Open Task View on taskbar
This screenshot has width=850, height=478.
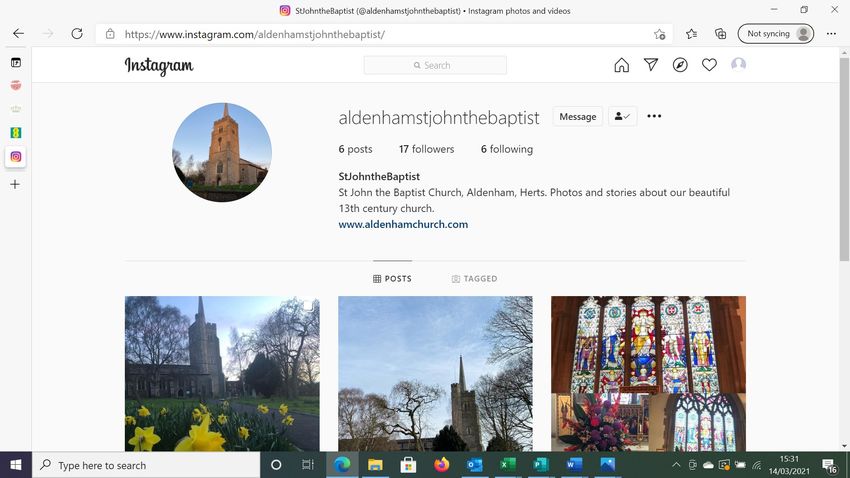(x=307, y=465)
